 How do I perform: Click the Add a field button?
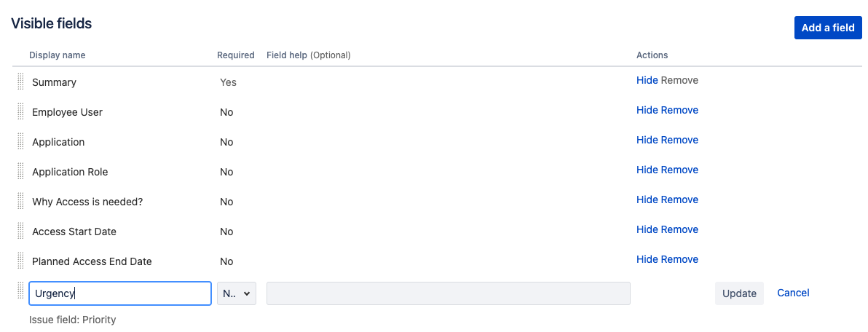pyautogui.click(x=828, y=28)
